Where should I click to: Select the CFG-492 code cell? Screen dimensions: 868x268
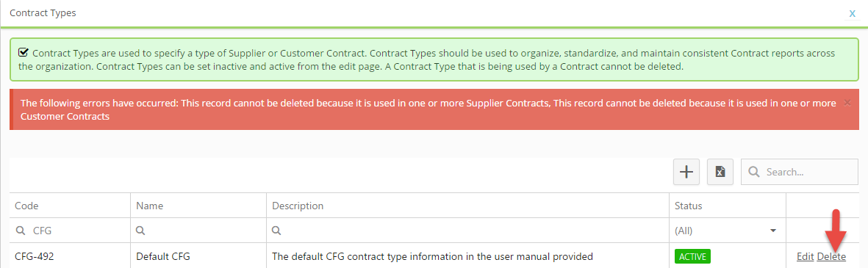70,256
